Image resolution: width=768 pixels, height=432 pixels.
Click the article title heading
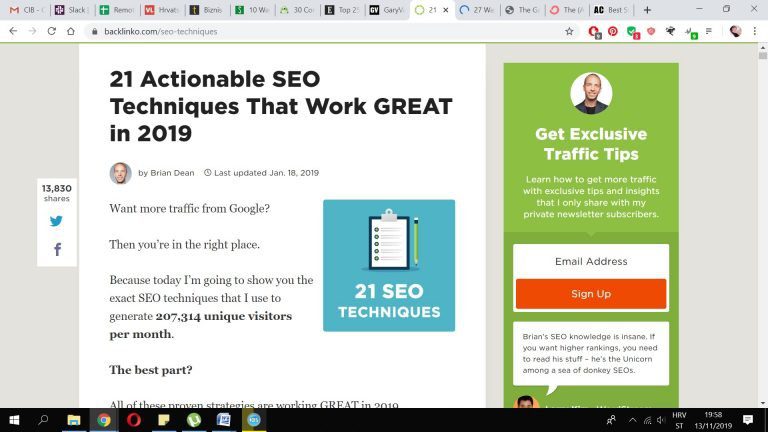point(281,106)
